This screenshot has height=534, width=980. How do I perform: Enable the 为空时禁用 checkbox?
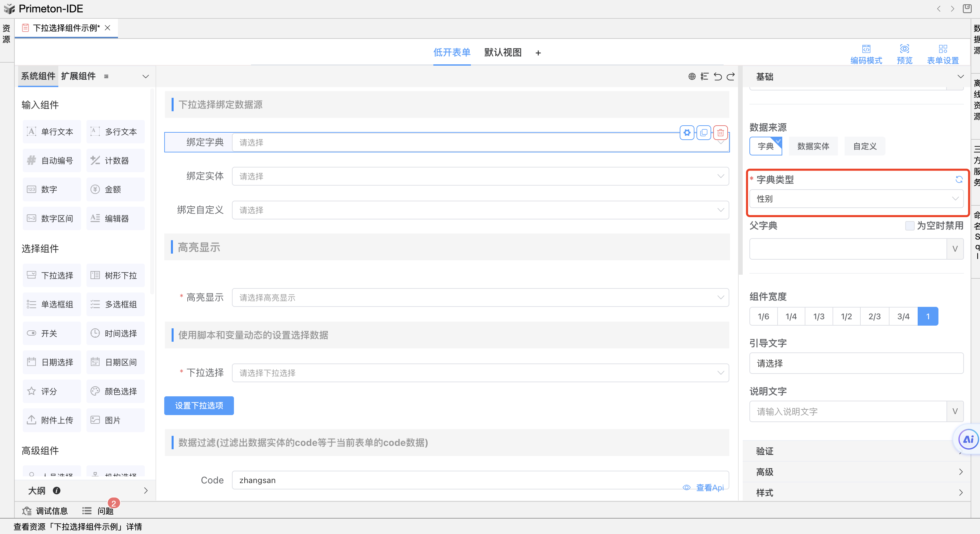[910, 225]
